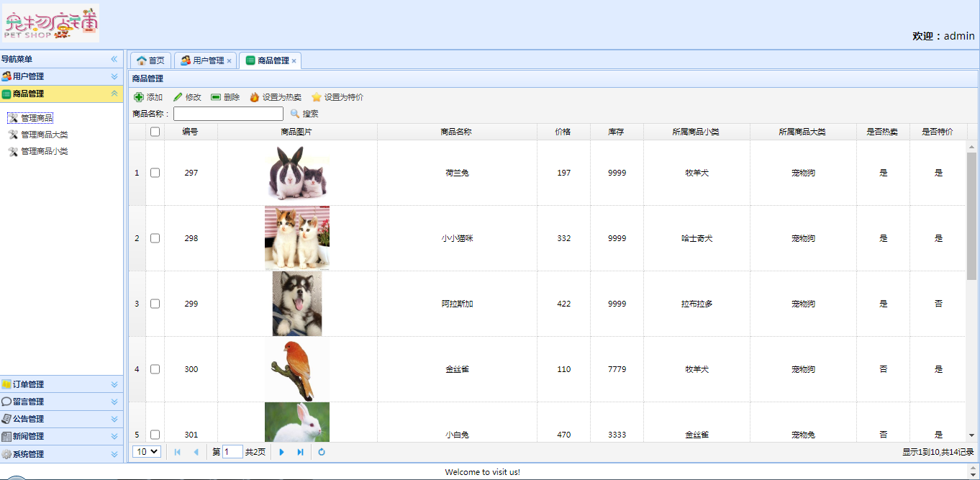980x480 pixels.
Task: Set as special price via star icon
Action: [317, 97]
